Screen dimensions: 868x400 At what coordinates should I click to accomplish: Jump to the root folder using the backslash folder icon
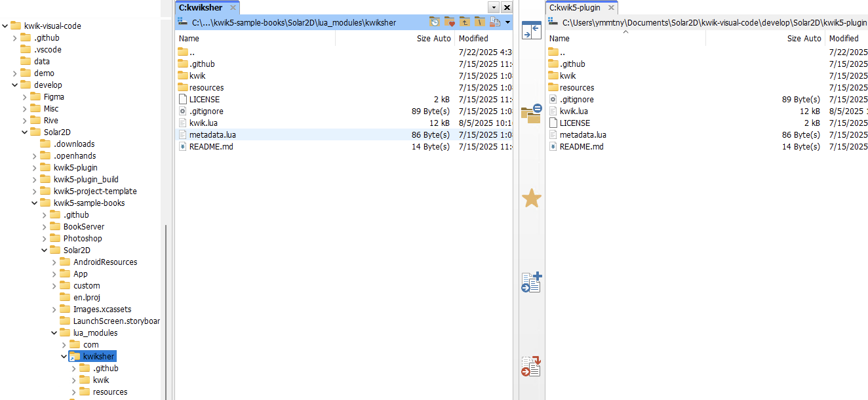point(480,22)
